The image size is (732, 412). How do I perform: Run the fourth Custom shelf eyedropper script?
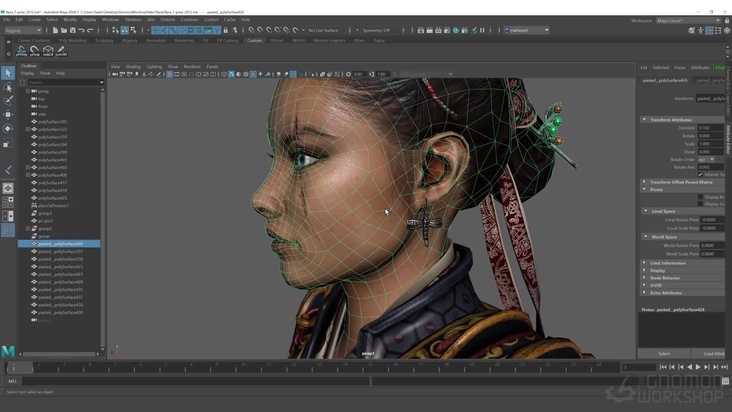click(61, 51)
